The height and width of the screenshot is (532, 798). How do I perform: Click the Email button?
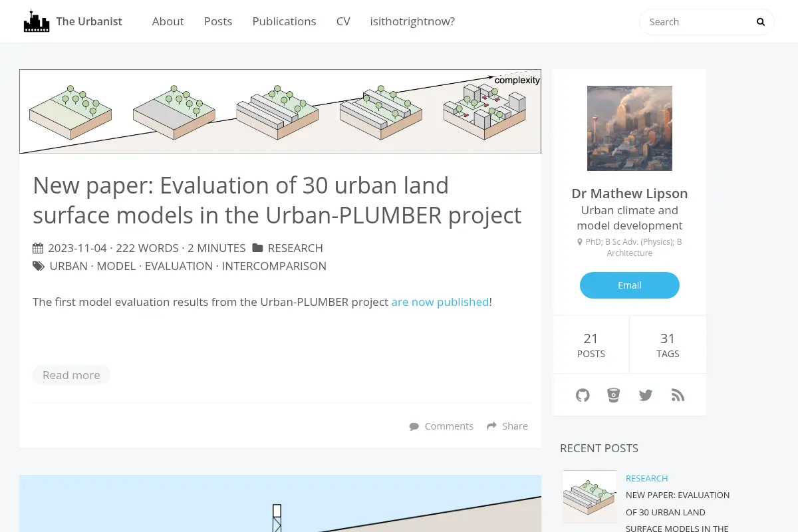coord(630,285)
